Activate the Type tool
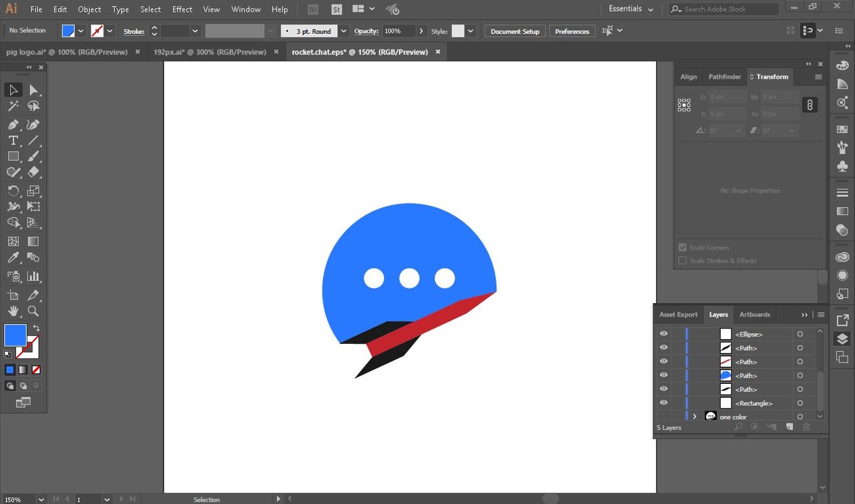 pyautogui.click(x=13, y=140)
